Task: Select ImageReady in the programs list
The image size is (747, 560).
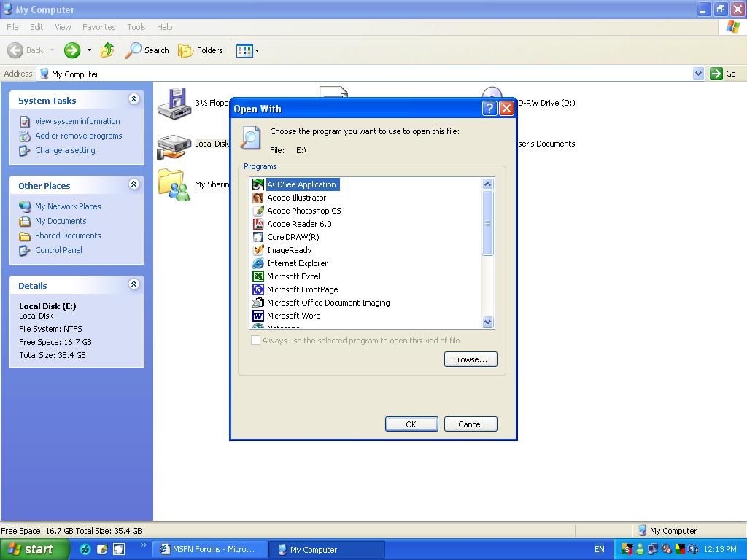Action: point(289,250)
